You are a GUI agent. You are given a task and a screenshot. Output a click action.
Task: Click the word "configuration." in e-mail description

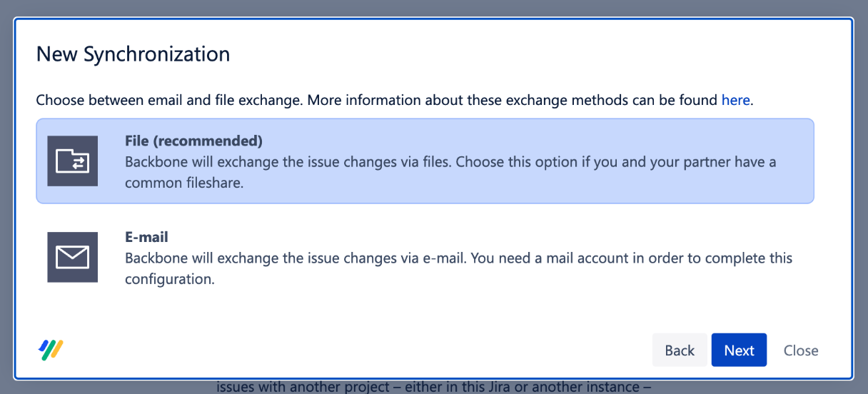pos(170,279)
